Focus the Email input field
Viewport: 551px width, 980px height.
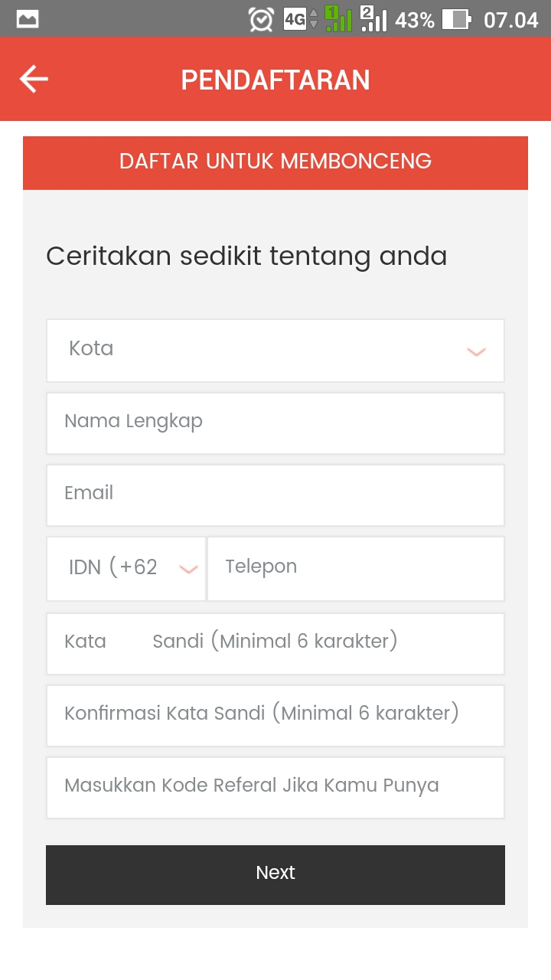click(275, 495)
